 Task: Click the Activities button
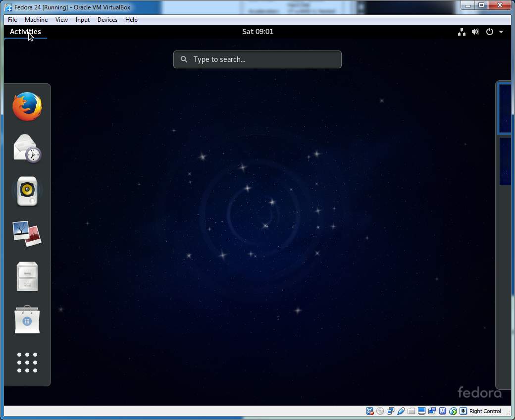click(25, 32)
